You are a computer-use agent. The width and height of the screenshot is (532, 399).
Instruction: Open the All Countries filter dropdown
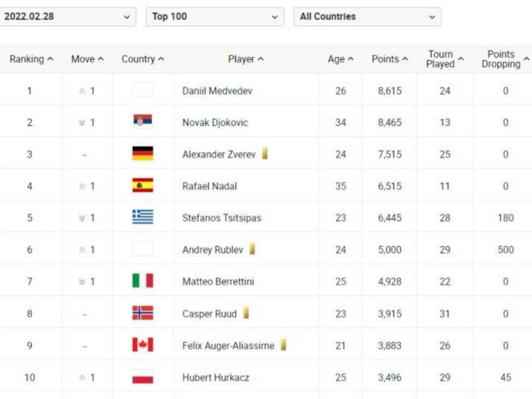[367, 17]
